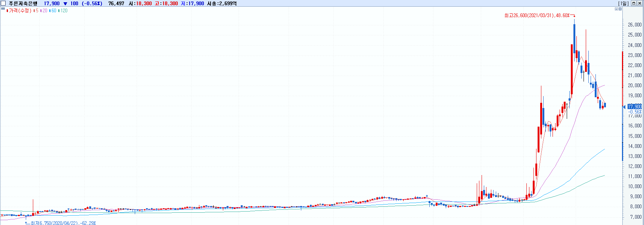
Task: Click the current price 17,900 in header
Action: pyautogui.click(x=52, y=3)
